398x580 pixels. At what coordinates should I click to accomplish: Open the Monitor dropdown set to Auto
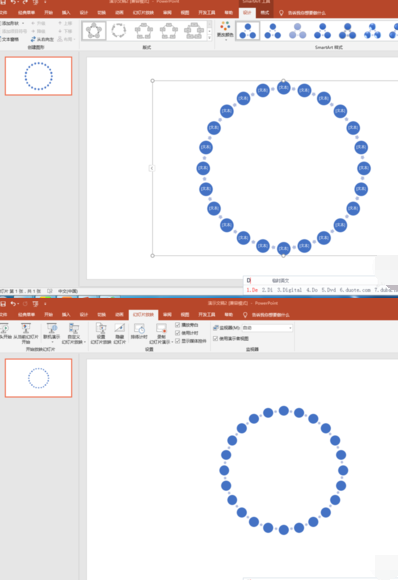pos(267,328)
